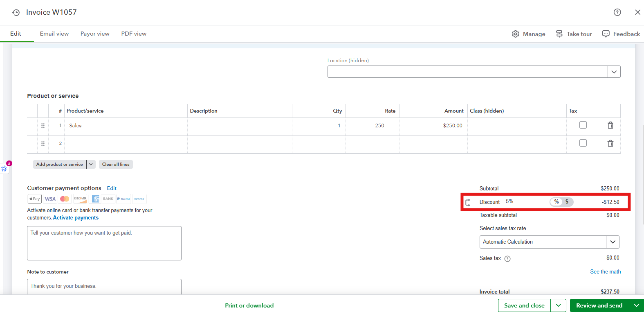Click the $250.00 line amount cell
The image size is (644, 312).
click(x=433, y=126)
